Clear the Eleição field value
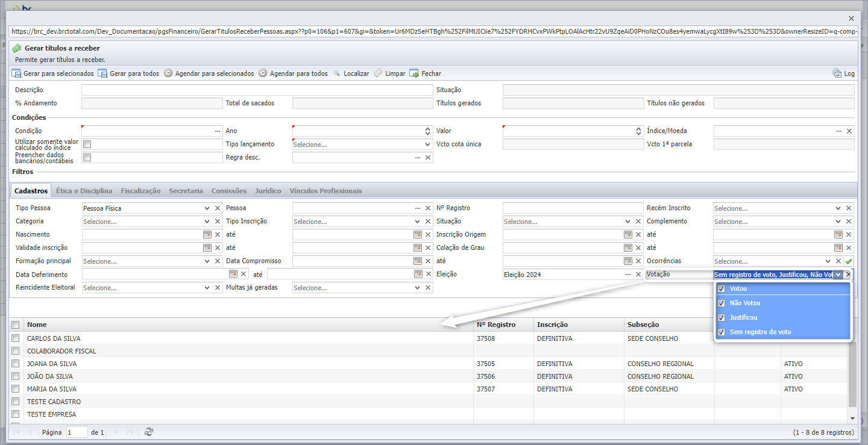This screenshot has height=445, width=868. click(639, 274)
